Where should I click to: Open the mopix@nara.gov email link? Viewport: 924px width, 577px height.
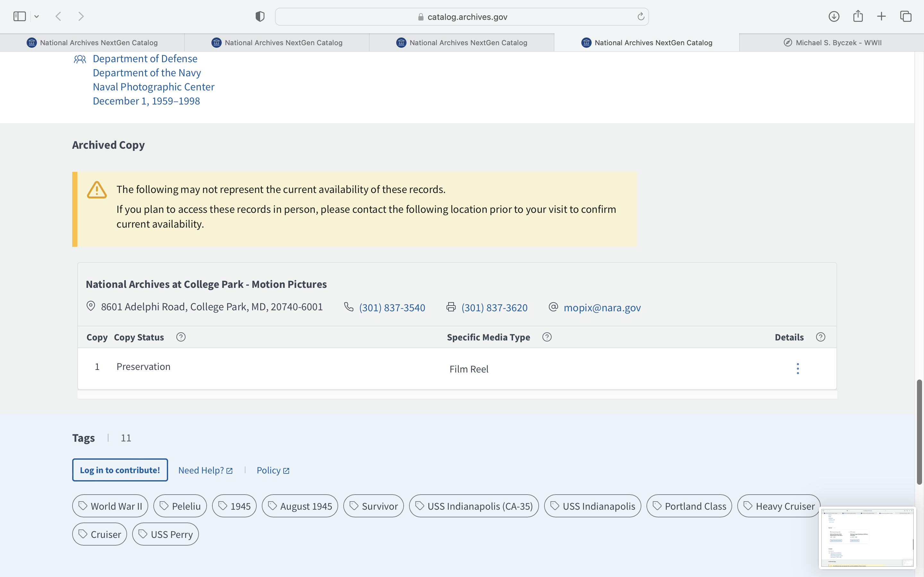tap(602, 308)
